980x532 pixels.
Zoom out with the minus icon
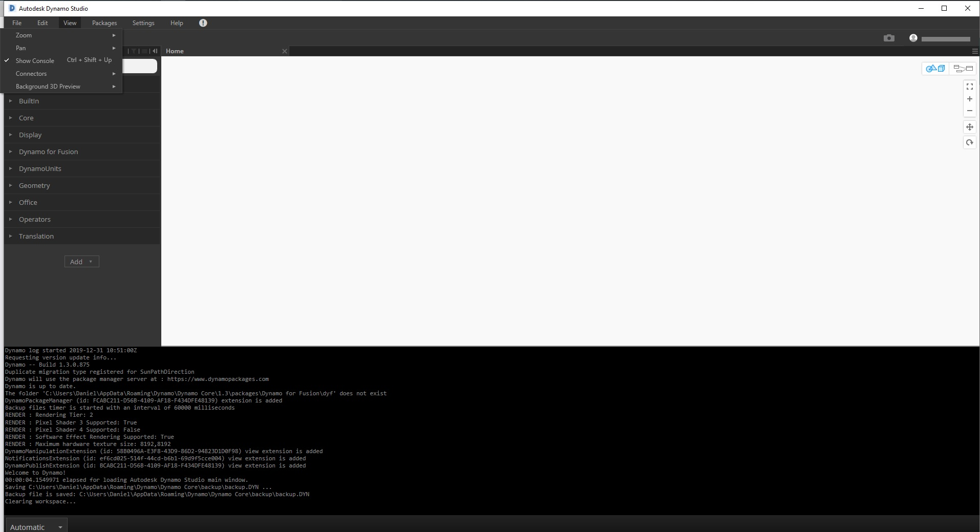point(969,111)
